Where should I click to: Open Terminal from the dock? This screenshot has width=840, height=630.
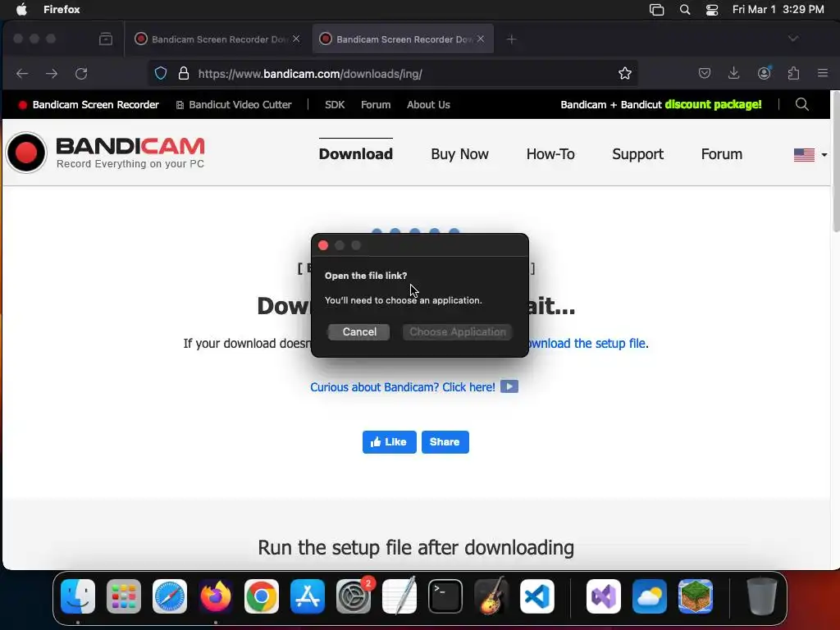445,596
